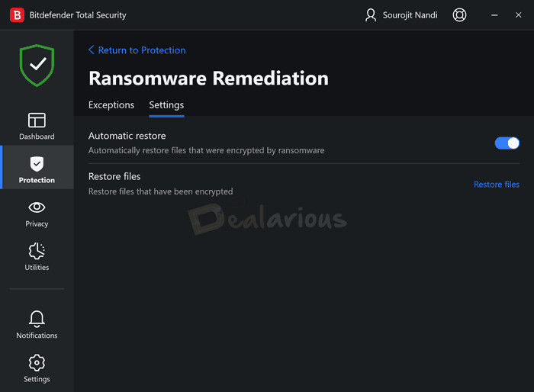Select the Settings tab under Ransomware Remediation

click(166, 105)
